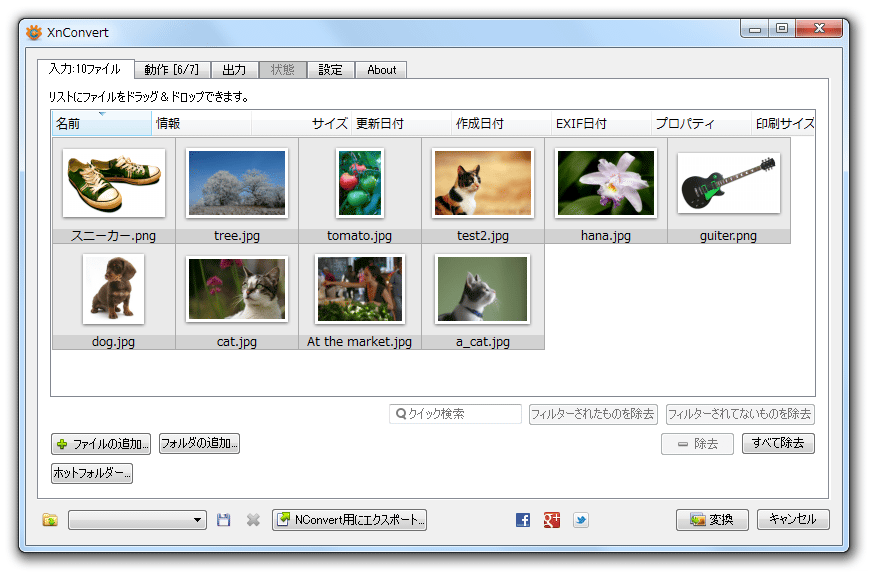This screenshot has height=576, width=872.
Task: Click NConvert用にエクスポート button
Action: click(349, 520)
